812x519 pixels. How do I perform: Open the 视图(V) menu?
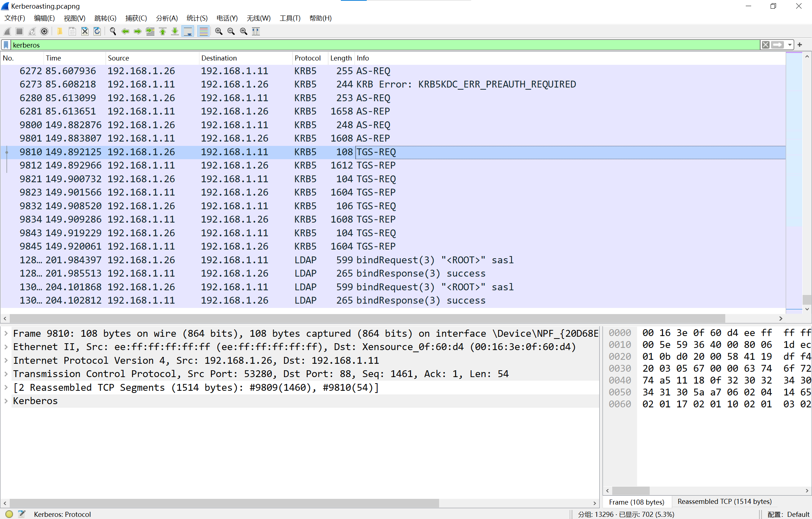(x=75, y=18)
